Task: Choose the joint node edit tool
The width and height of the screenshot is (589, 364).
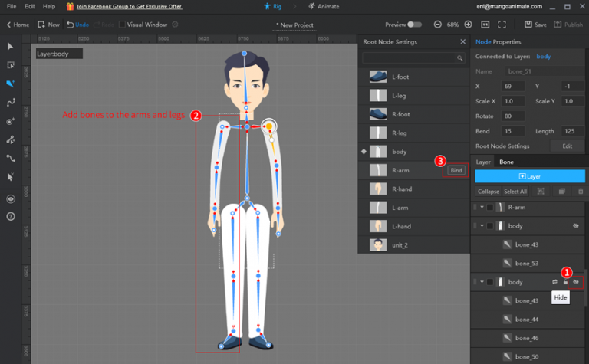Action: [11, 139]
